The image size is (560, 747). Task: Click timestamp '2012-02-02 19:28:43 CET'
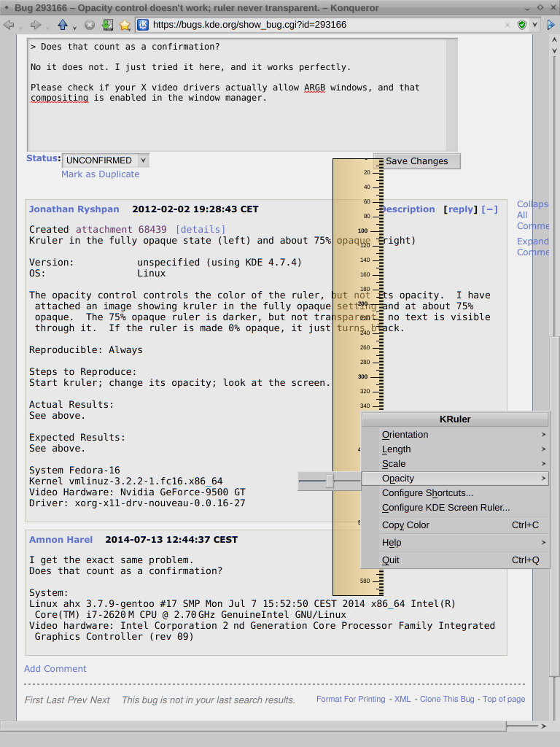(x=195, y=209)
